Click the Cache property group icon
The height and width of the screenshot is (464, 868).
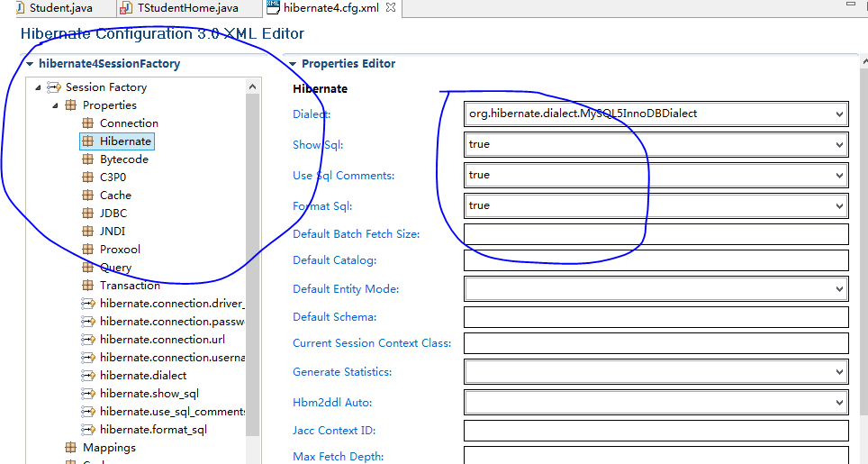tap(87, 195)
